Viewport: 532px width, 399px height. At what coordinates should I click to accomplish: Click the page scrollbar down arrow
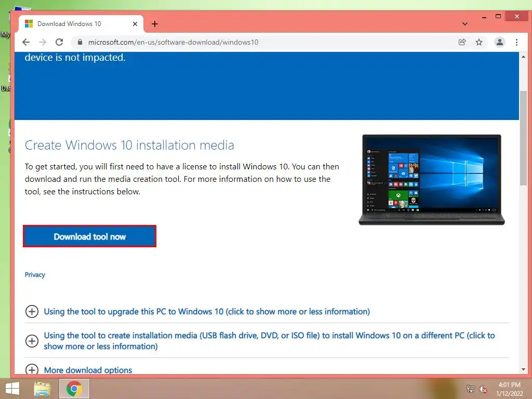[523, 369]
